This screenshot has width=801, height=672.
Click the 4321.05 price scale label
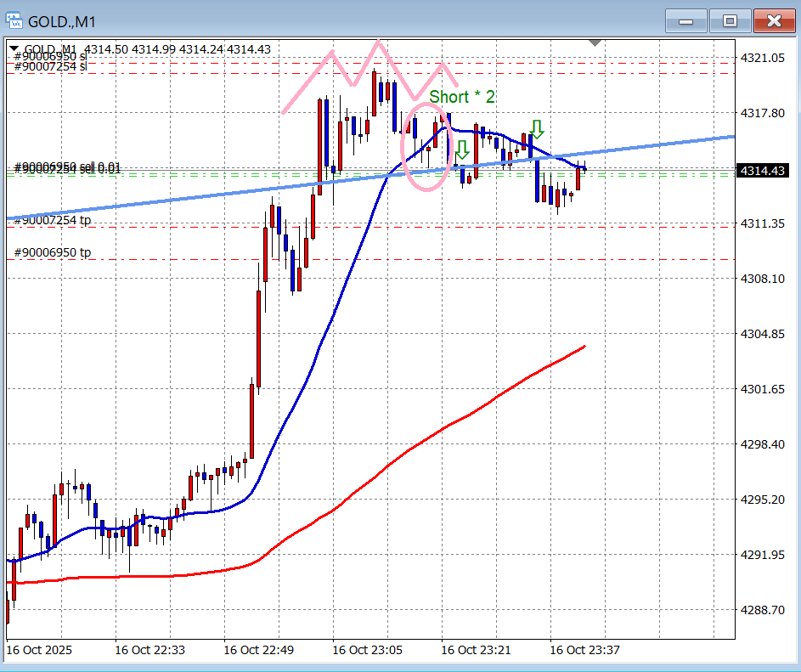click(761, 58)
